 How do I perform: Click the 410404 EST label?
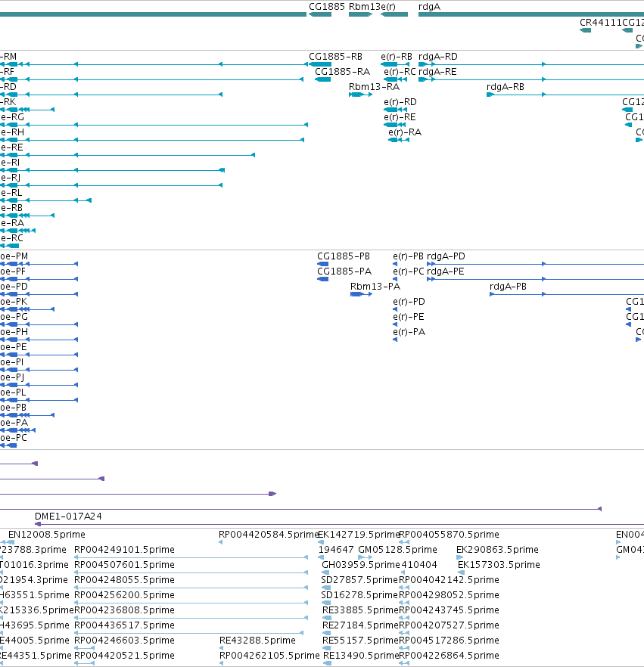pyautogui.click(x=418, y=565)
